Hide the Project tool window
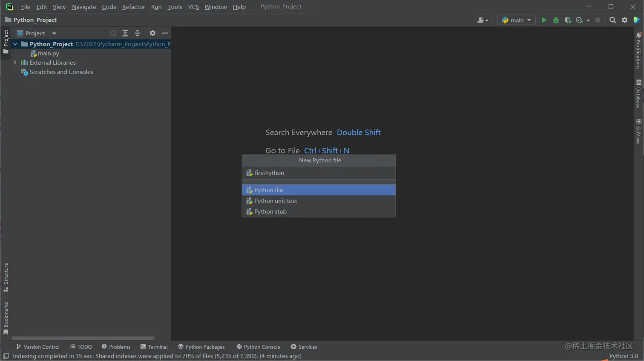Screen dimensions: 644x361 [165, 33]
